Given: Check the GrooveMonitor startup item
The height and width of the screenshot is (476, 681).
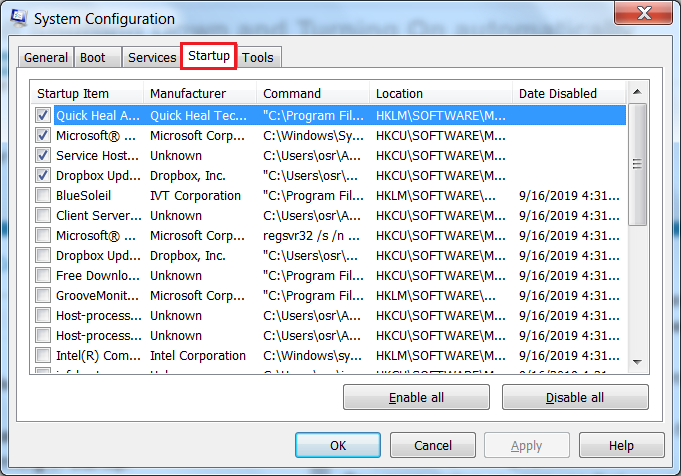Looking at the screenshot, I should tap(43, 295).
